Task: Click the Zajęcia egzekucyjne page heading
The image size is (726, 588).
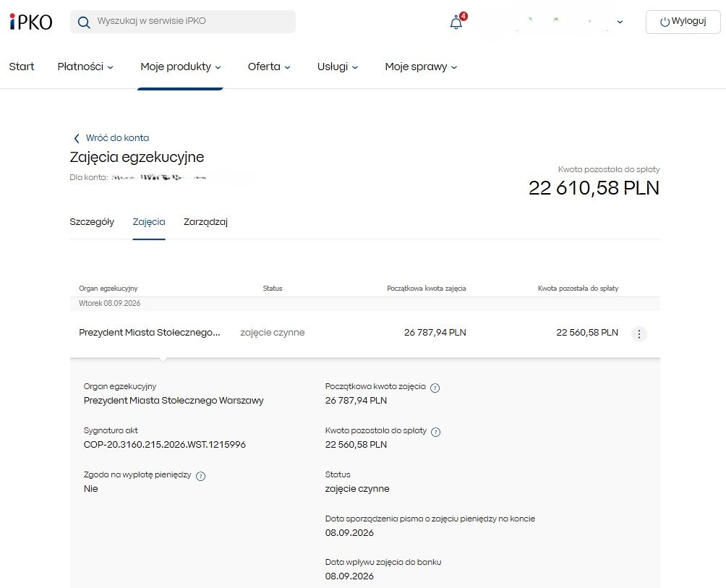Action: [x=137, y=157]
